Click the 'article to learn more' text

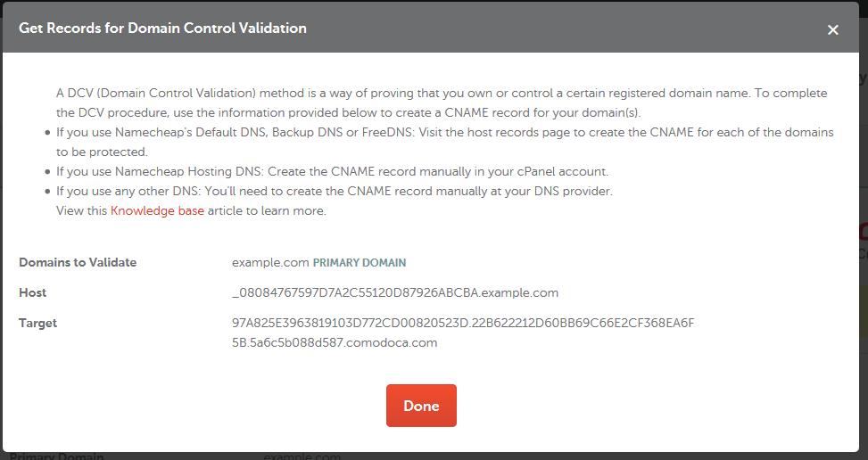(x=267, y=211)
